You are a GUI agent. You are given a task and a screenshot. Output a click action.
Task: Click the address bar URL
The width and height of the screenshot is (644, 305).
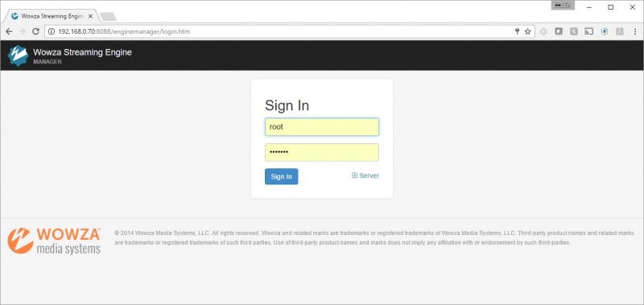[x=124, y=31]
